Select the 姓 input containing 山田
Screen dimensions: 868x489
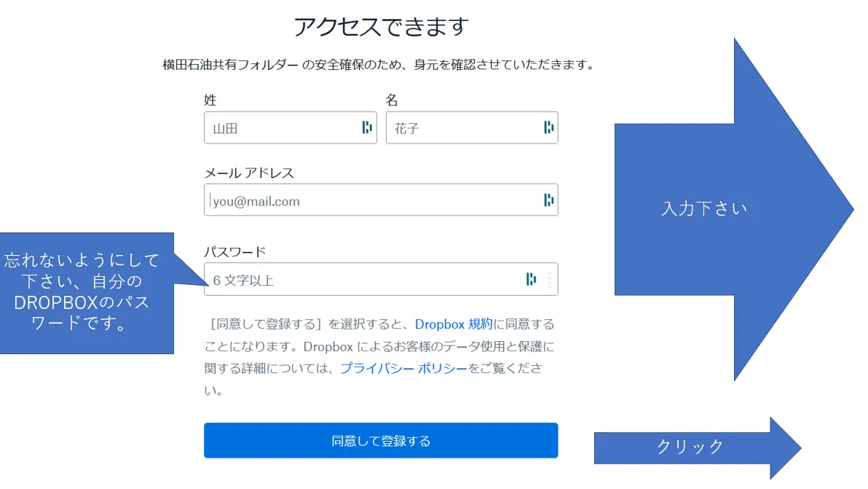pos(284,128)
